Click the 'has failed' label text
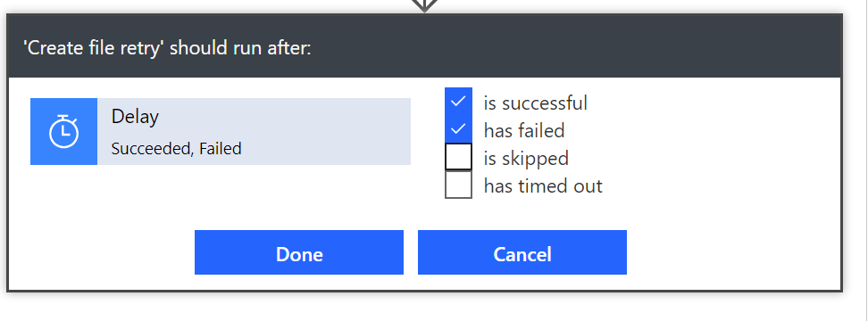Viewport: 868px width, 321px height. click(x=524, y=131)
